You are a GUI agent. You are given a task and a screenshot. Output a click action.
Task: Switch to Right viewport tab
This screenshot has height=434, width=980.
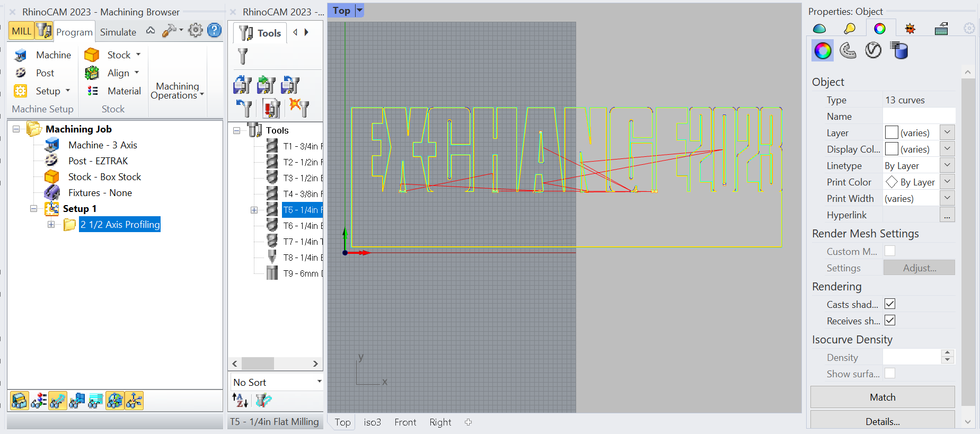tap(440, 422)
